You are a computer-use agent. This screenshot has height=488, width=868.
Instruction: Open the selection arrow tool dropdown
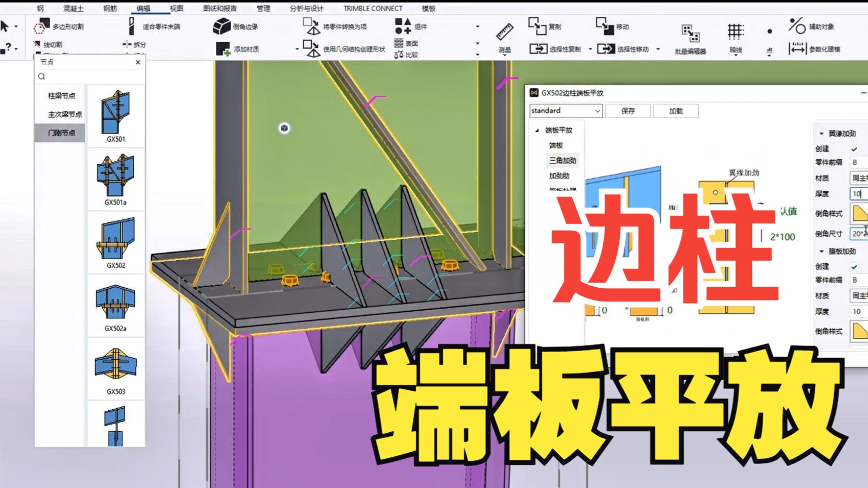(x=16, y=26)
